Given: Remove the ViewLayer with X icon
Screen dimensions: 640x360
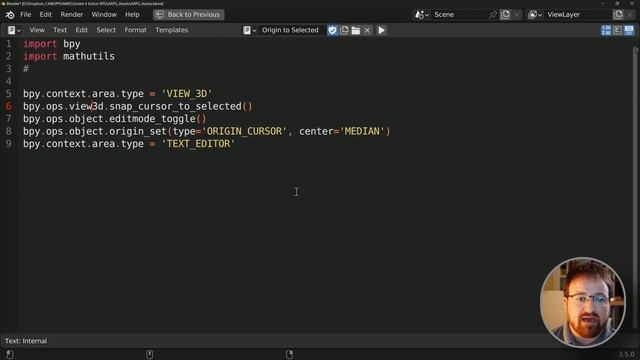Looking at the screenshot, I should point(630,15).
